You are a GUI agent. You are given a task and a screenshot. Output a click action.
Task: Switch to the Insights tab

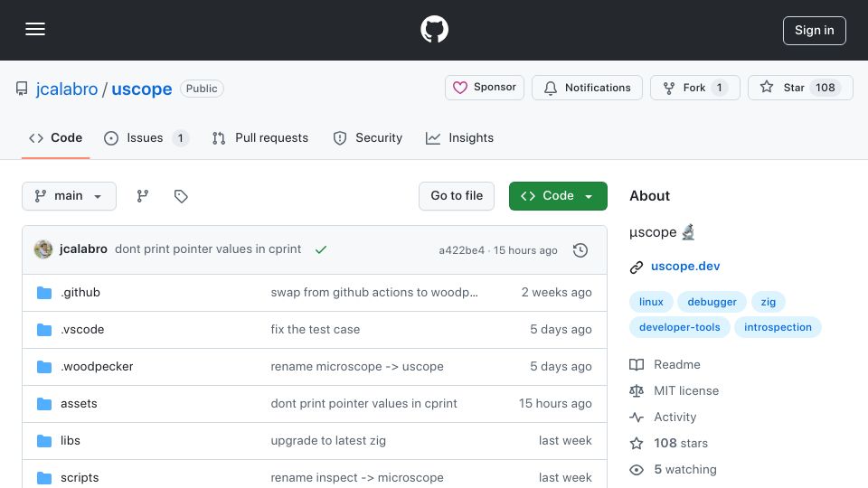(459, 137)
